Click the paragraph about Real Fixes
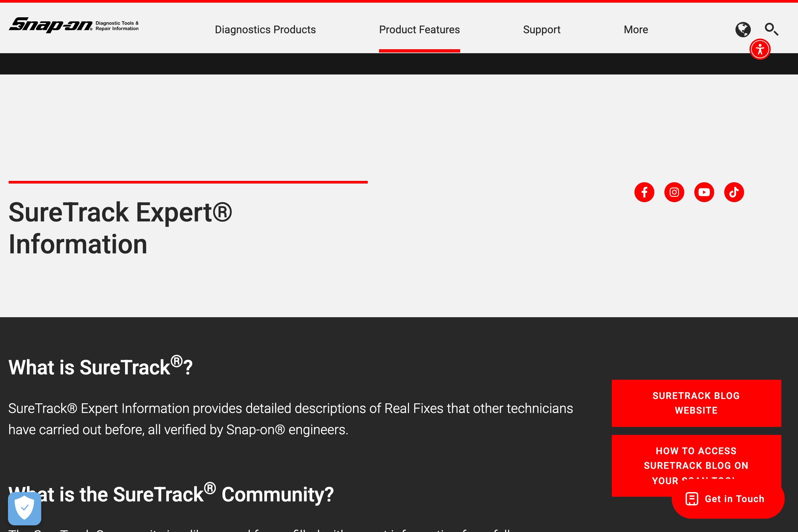This screenshot has height=532, width=798. coord(290,419)
